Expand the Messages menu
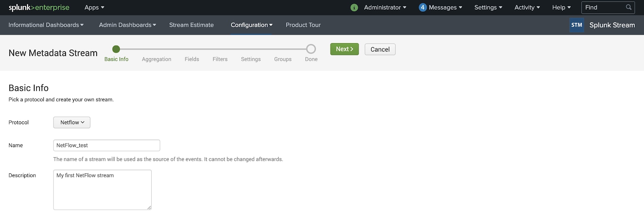Viewport: 644px width, 223px height. coord(446,7)
